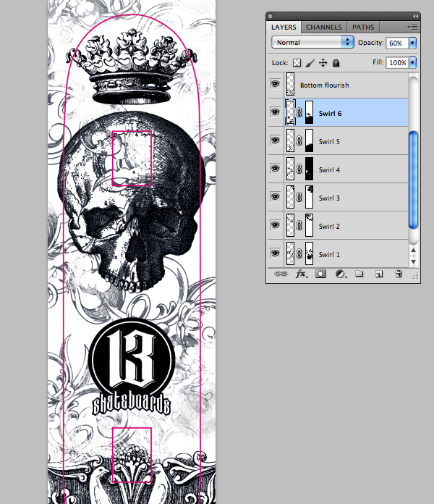Viewport: 434px width, 504px height.
Task: Toggle lock image pixels brush icon
Action: [310, 63]
